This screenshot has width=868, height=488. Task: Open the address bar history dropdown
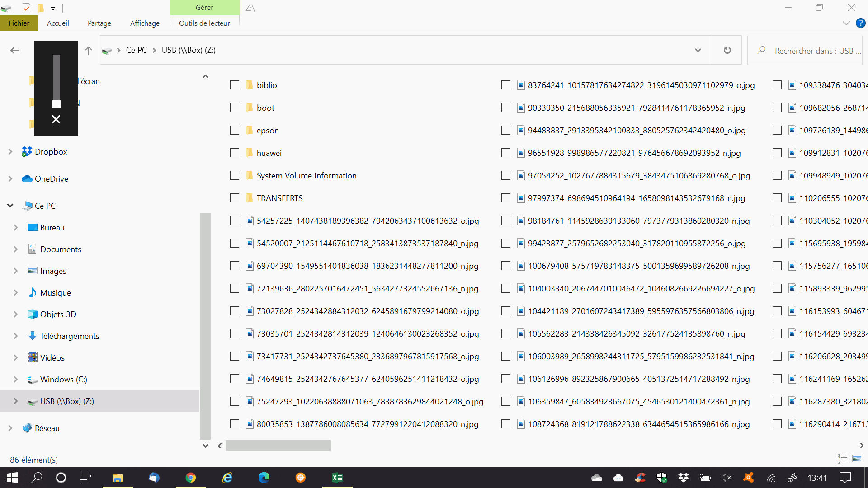pos(698,50)
